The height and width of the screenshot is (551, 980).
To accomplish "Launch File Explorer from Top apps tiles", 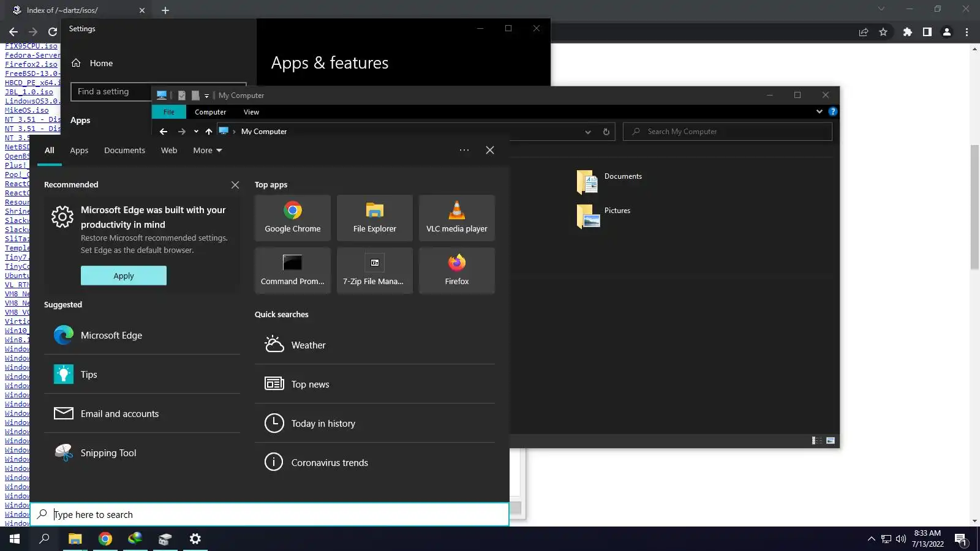I will tap(375, 218).
